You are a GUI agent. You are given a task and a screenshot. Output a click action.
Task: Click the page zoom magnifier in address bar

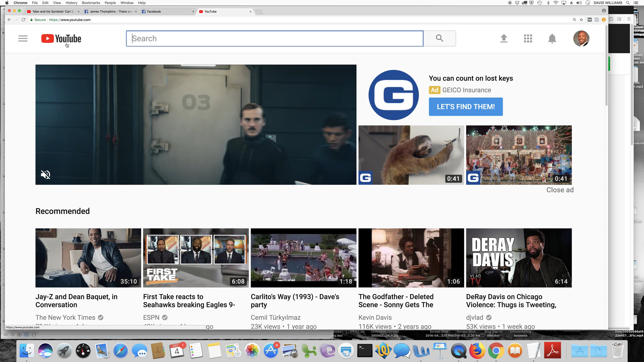point(575,20)
